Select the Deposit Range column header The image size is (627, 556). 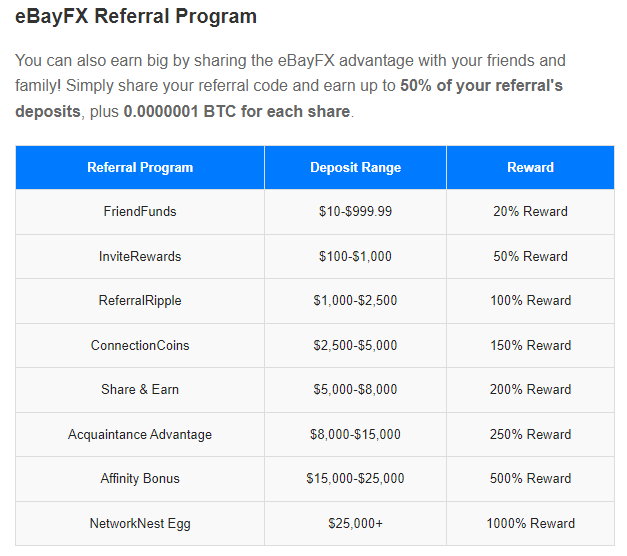click(x=355, y=168)
